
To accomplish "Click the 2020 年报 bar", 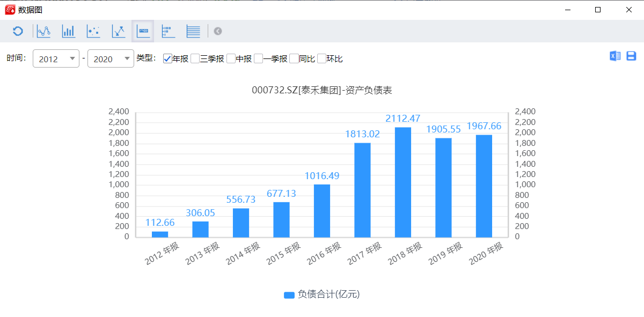I will pyautogui.click(x=484, y=186).
